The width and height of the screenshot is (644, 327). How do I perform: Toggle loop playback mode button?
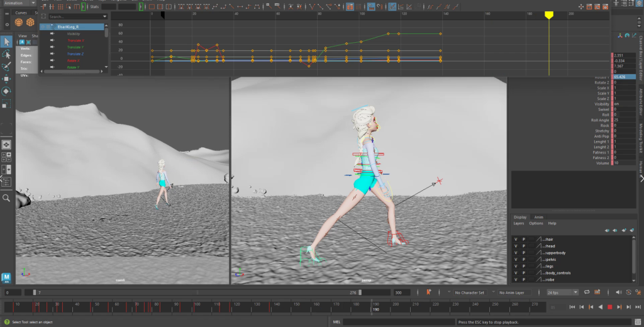[x=587, y=292]
